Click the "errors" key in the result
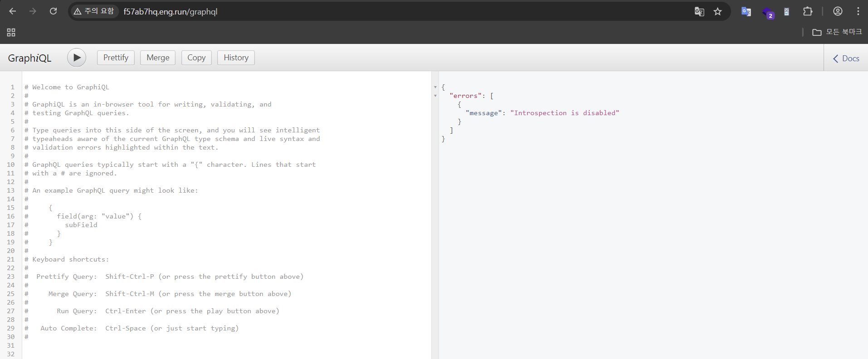 465,96
